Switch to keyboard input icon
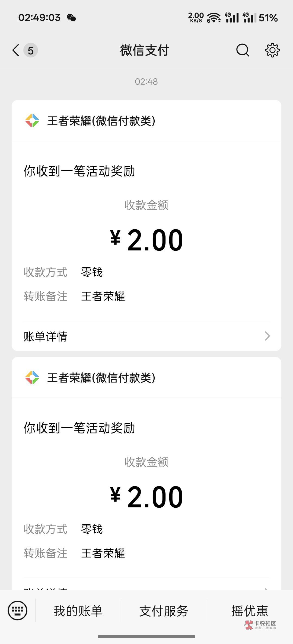The width and height of the screenshot is (293, 644). (18, 610)
